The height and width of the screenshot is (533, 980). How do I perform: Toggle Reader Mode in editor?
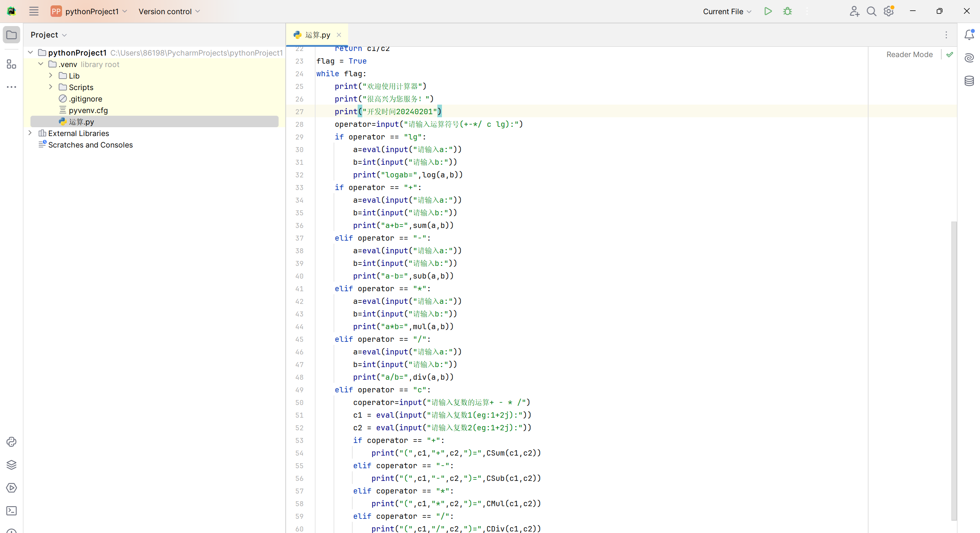point(909,54)
